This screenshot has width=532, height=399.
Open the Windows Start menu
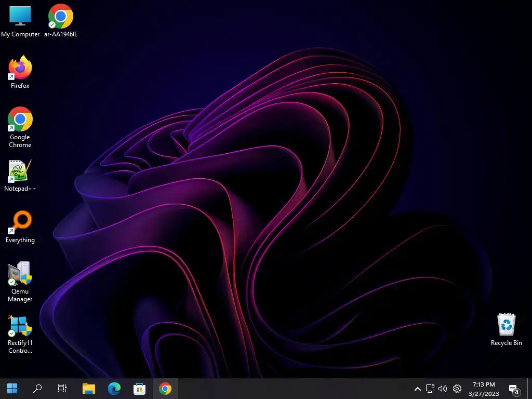(12, 389)
